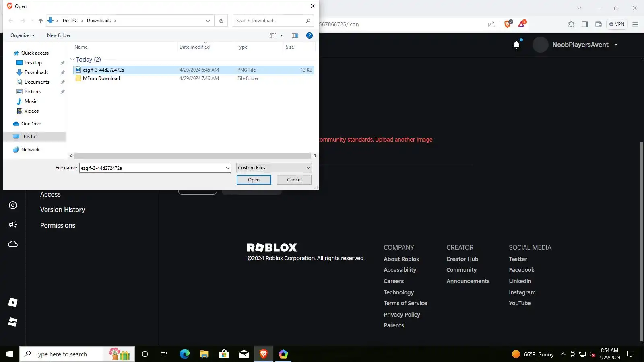Select Documents in navigation pane
644x362 pixels.
[x=37, y=82]
